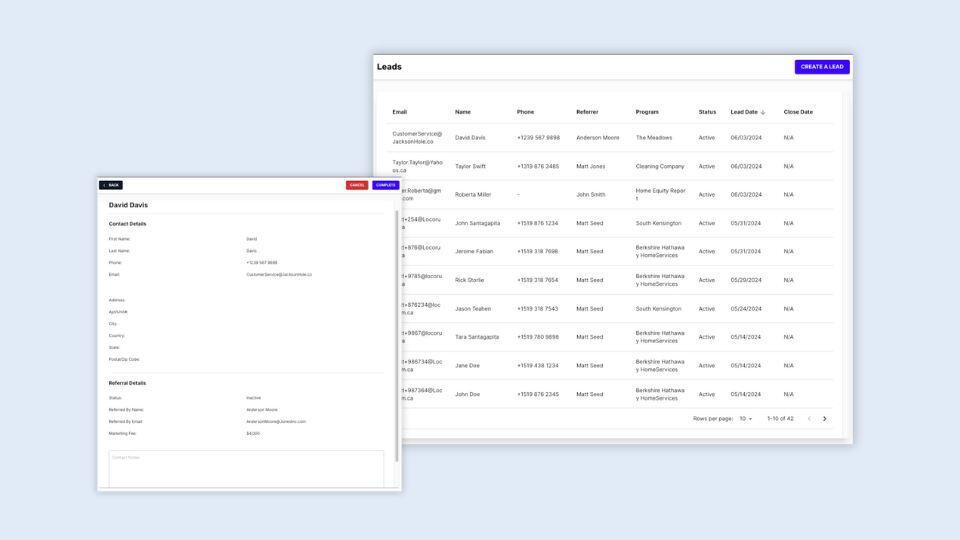This screenshot has width=960, height=540.
Task: Select the Jerome Fabian lead row
Action: click(x=476, y=252)
